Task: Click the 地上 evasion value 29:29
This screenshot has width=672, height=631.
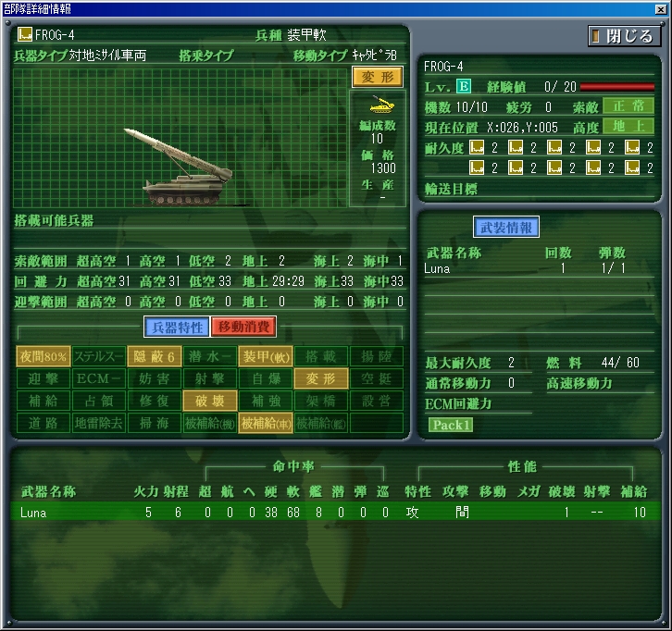Action: (x=288, y=281)
